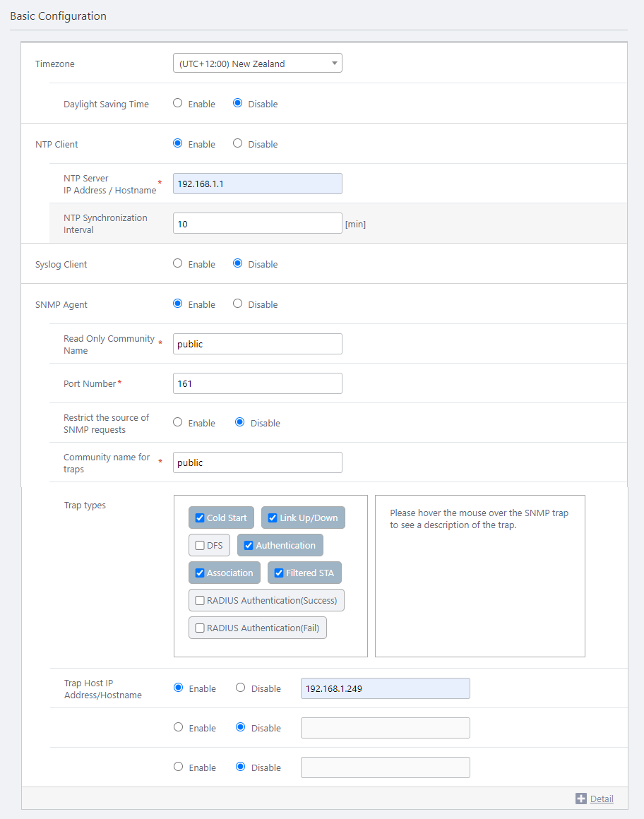This screenshot has width=644, height=819.
Task: Enable the Syslog Client
Action: pos(178,263)
